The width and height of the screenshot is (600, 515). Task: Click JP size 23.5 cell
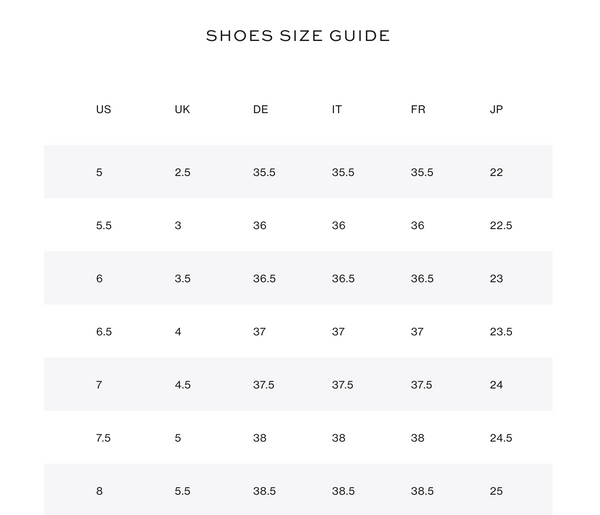(501, 332)
